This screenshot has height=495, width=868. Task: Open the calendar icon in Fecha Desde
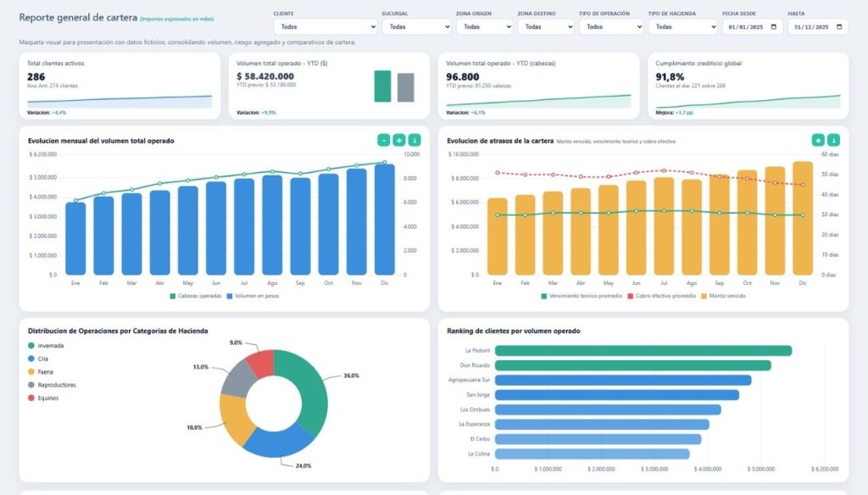click(x=774, y=26)
